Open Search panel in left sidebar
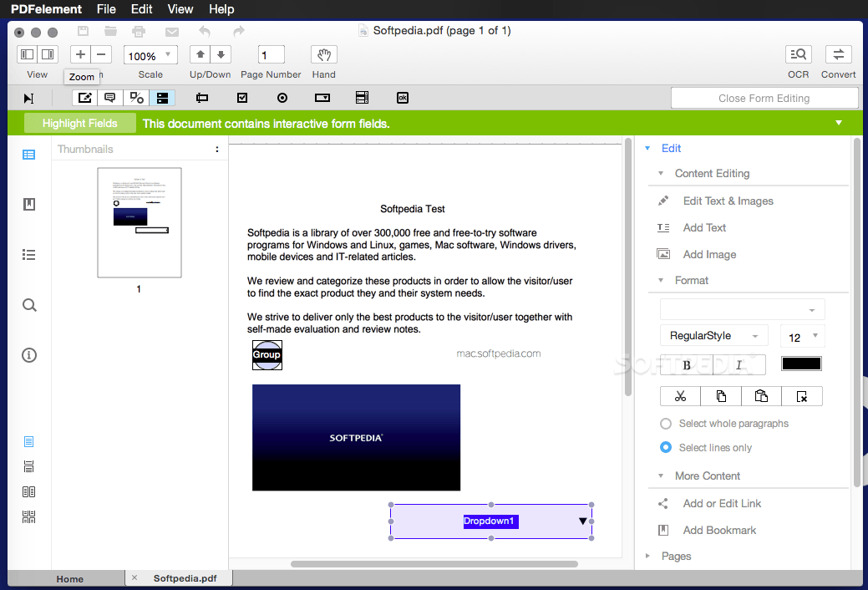Viewport: 868px width, 590px height. coord(29,305)
